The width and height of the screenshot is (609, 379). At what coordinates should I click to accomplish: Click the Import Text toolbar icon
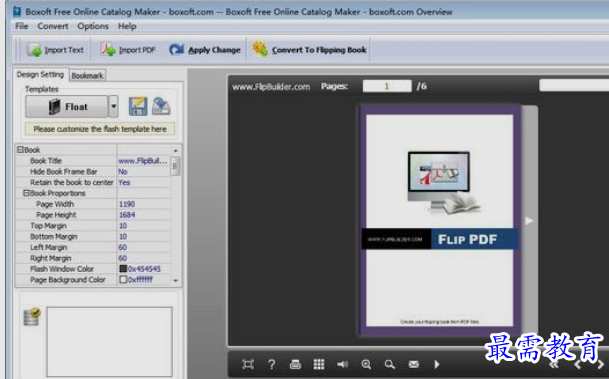coord(34,50)
